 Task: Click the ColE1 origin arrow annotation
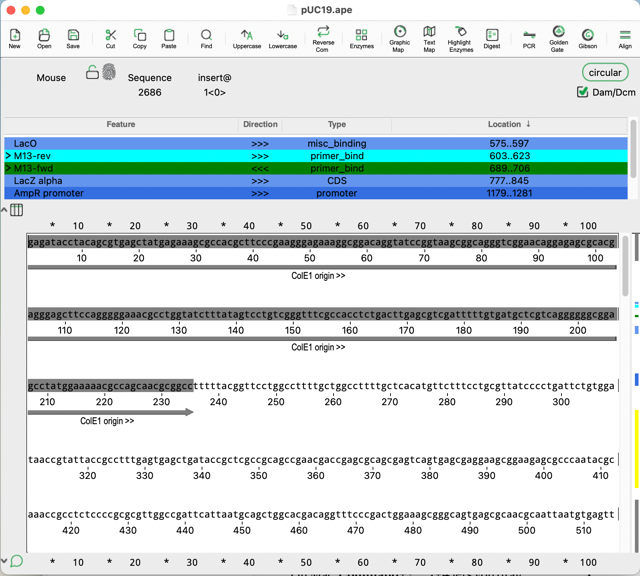(x=111, y=412)
